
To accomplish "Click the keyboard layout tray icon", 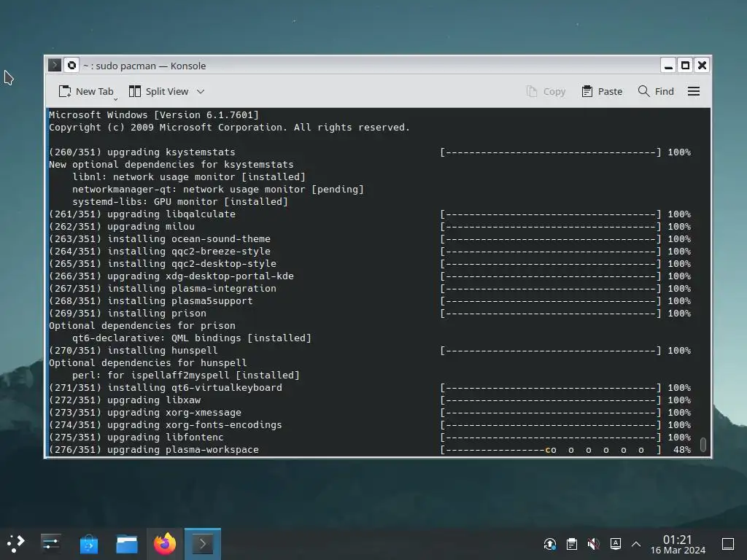I will coord(615,544).
